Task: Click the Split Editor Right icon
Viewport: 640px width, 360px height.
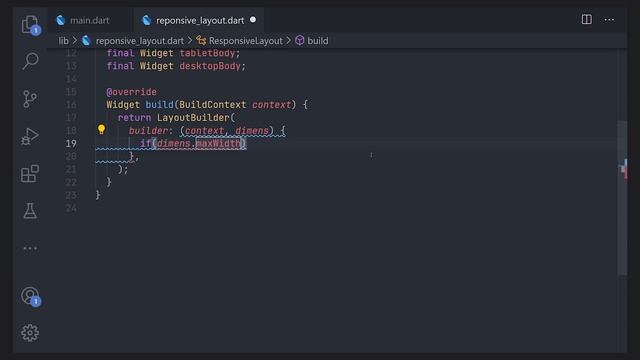Action: click(587, 20)
